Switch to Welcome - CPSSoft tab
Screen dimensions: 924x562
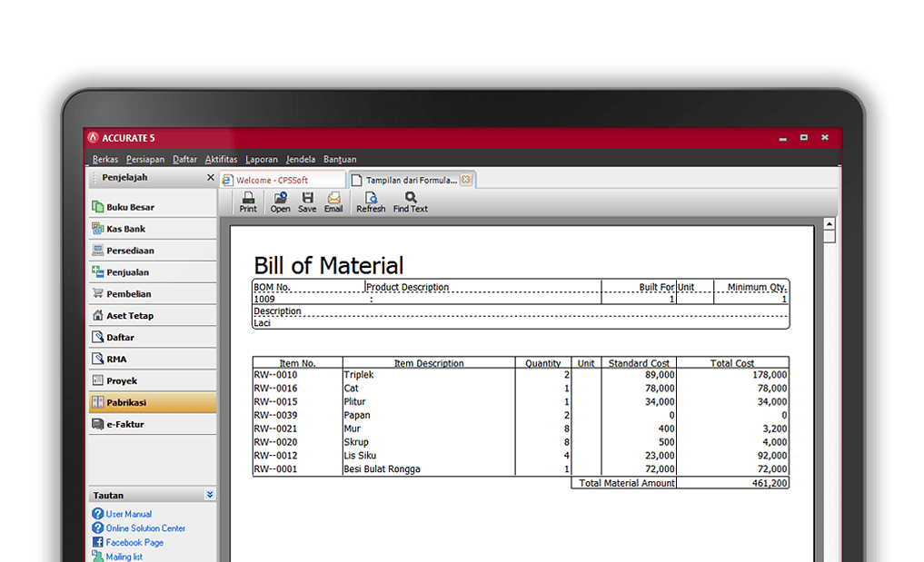point(283,180)
